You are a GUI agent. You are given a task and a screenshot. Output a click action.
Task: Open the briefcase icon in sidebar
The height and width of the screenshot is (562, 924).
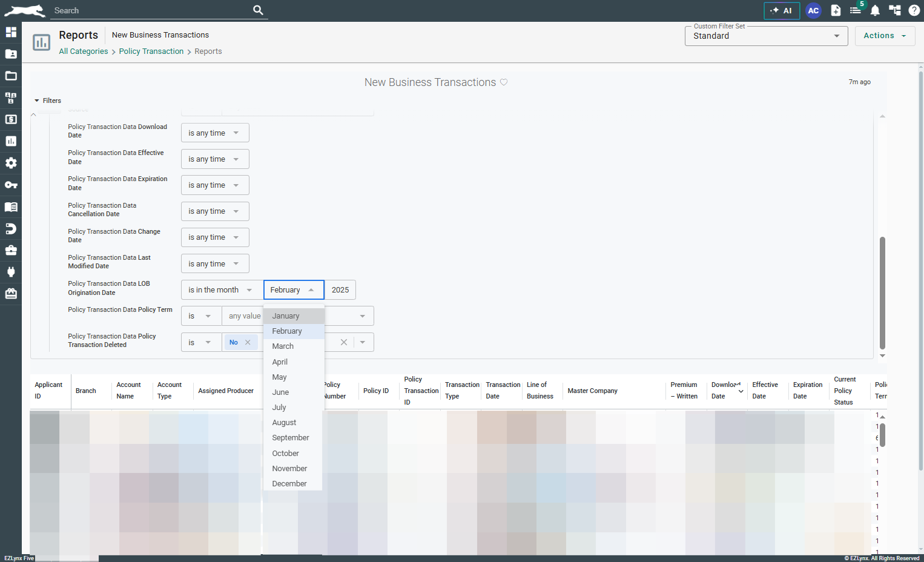click(11, 250)
